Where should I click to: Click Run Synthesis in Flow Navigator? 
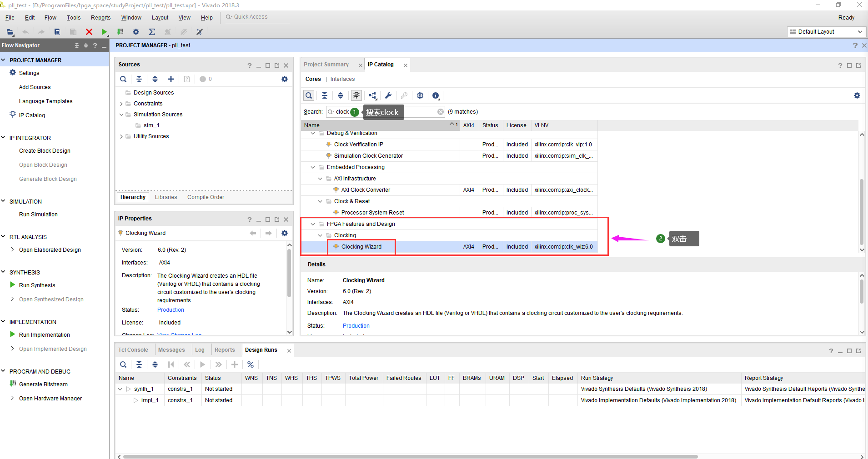[37, 285]
